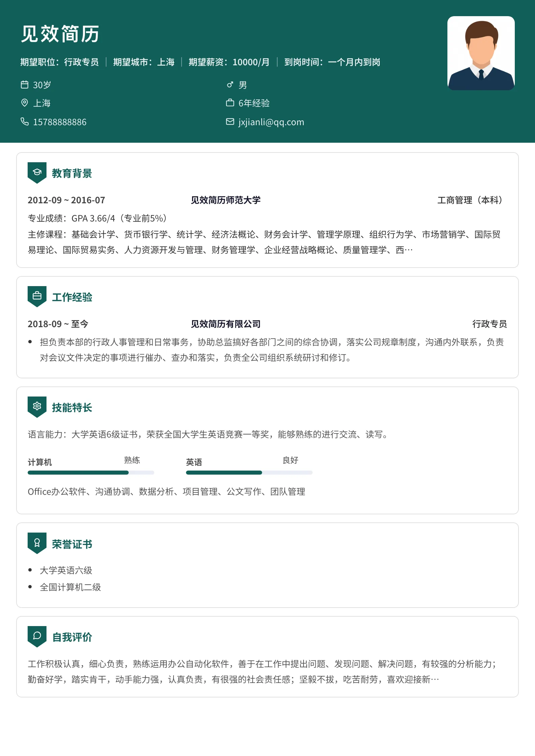Viewport: 535px width, 756px height.
Task: Click the location pin icon beside 上海
Action: pos(25,103)
